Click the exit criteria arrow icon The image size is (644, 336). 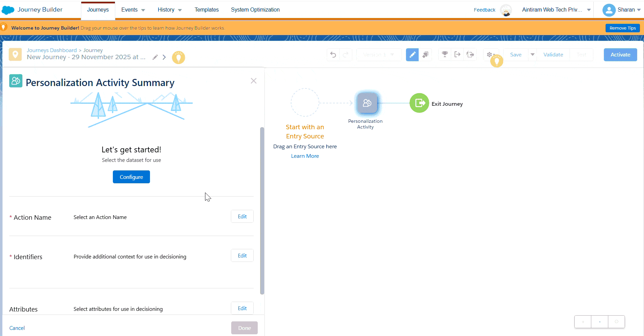pyautogui.click(x=458, y=54)
